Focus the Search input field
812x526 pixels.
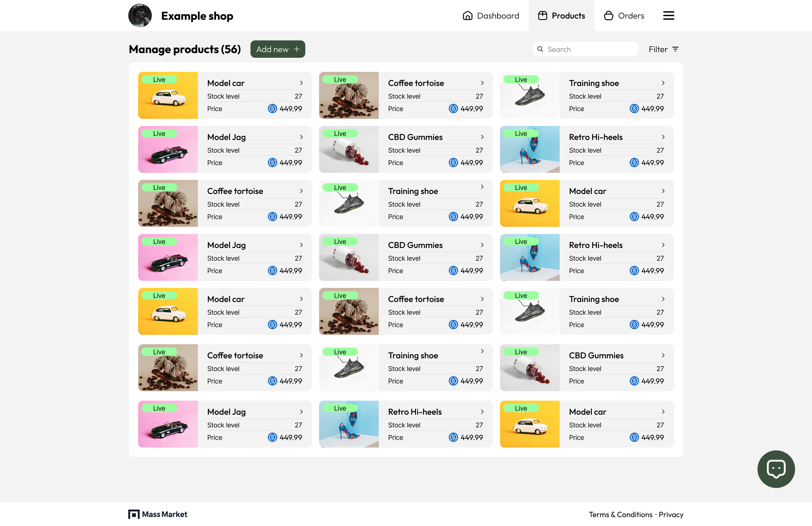[x=590, y=49]
